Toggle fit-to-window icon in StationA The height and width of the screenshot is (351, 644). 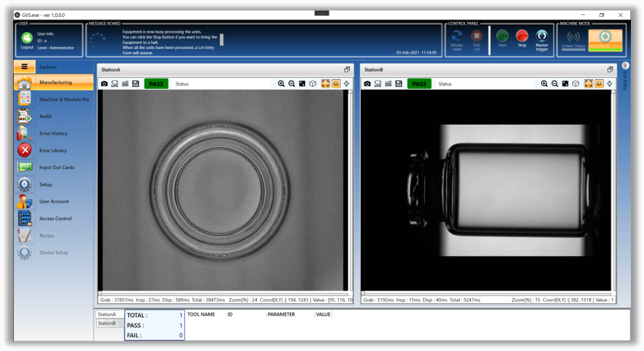(x=326, y=84)
